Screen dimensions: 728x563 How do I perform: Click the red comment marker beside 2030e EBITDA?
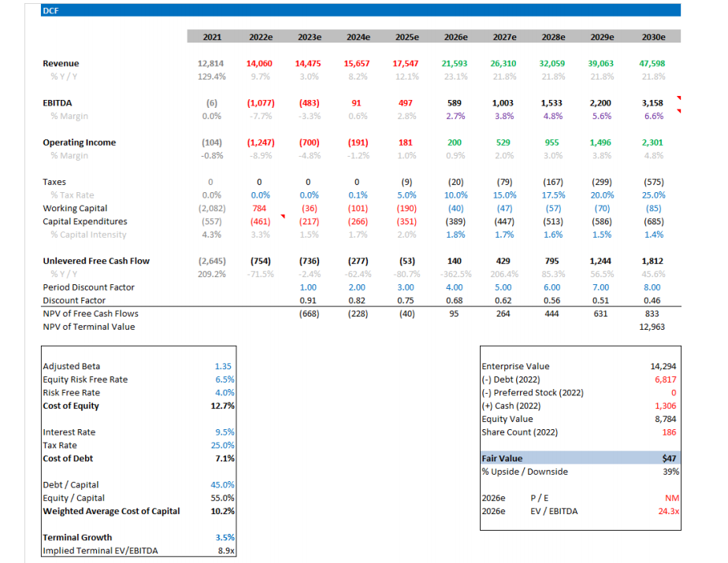pos(678,98)
